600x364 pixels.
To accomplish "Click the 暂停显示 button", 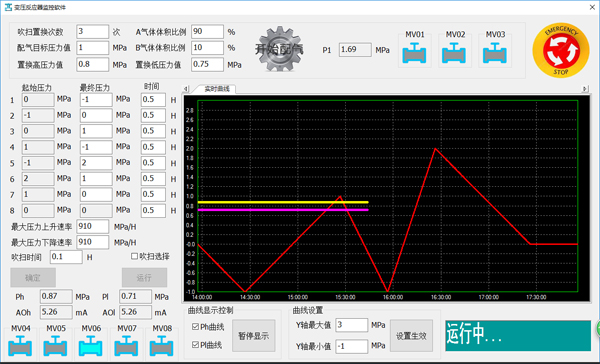I will point(254,336).
